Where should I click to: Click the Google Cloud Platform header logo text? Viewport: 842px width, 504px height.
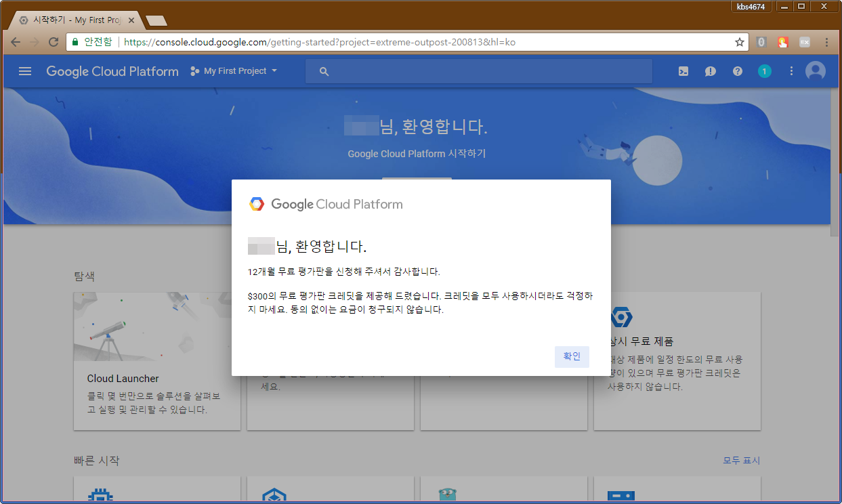(x=112, y=71)
